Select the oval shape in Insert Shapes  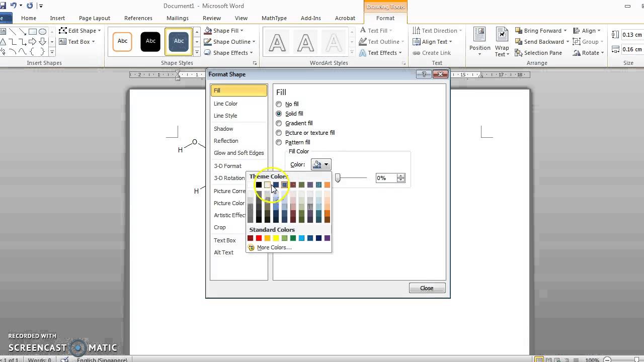pyautogui.click(x=43, y=32)
